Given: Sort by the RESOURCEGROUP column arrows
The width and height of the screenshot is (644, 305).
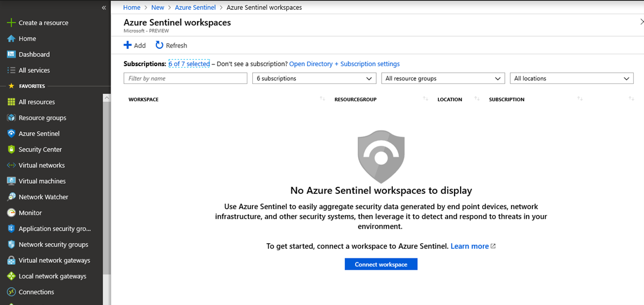Looking at the screenshot, I should pyautogui.click(x=425, y=99).
